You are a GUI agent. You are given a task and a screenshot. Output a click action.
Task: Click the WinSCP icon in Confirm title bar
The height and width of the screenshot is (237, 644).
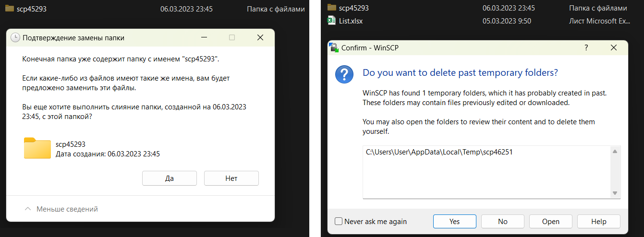(x=334, y=47)
